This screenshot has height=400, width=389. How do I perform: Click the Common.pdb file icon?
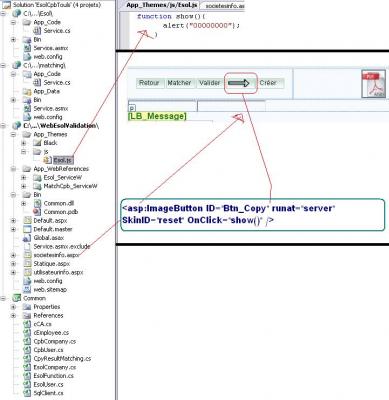tap(37, 212)
